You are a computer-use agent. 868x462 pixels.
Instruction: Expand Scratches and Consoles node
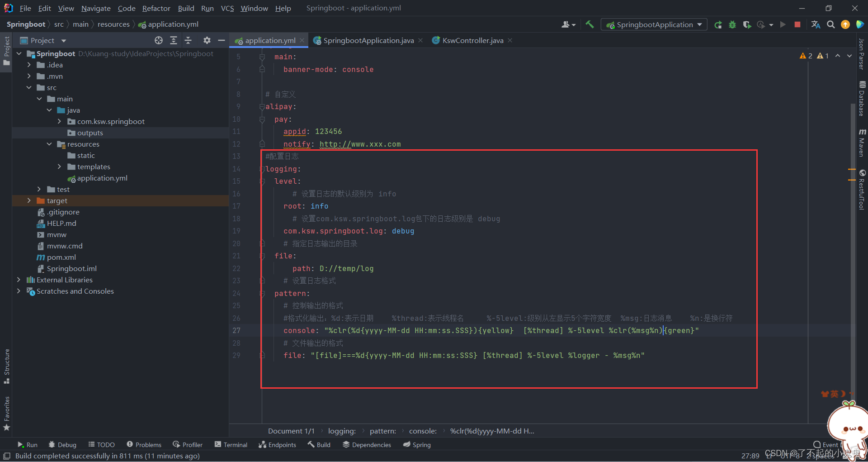point(19,291)
